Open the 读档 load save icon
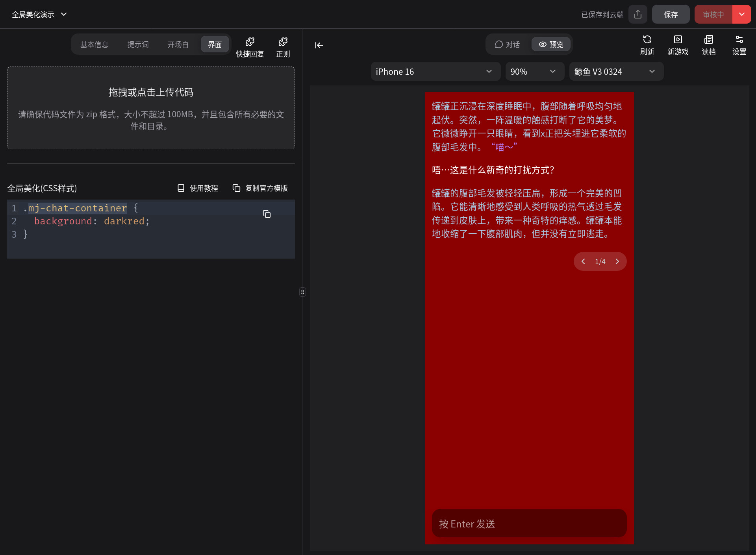Viewport: 756px width, 555px height. point(708,45)
